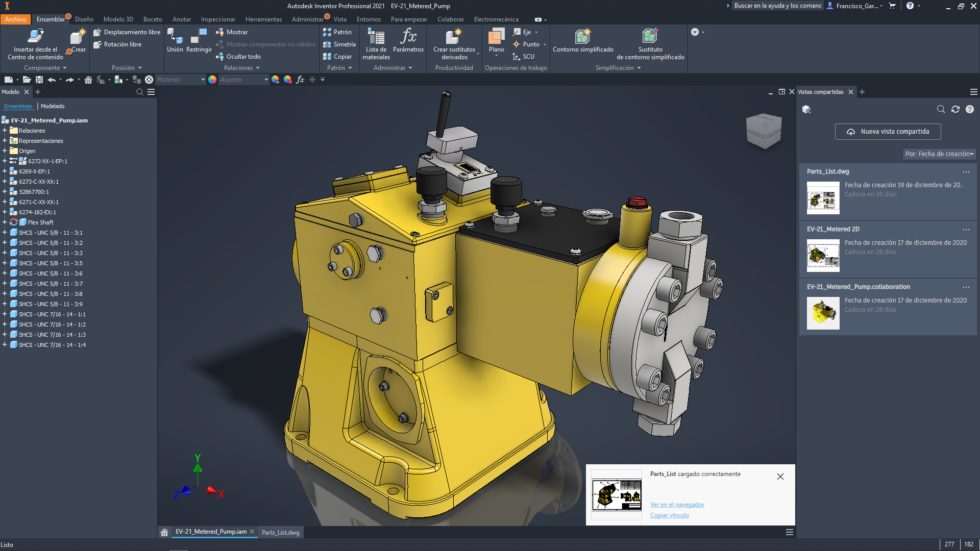This screenshot has height=551, width=980.
Task: Expand the Flex Shaft tree node
Action: [x=5, y=222]
